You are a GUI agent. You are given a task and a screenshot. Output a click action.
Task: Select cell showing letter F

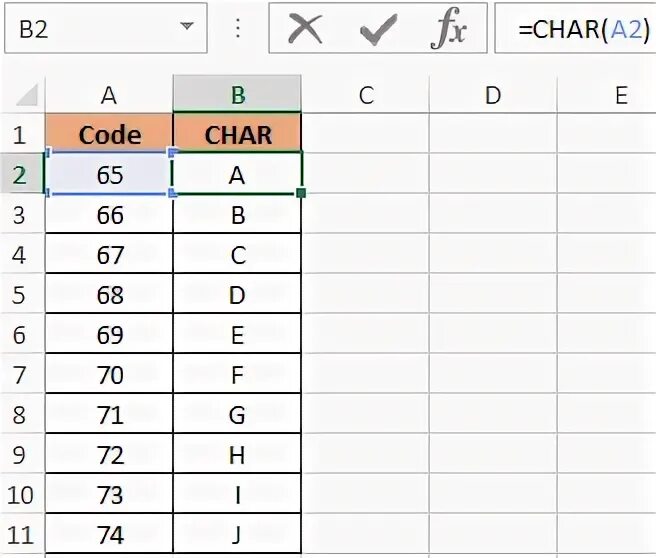[x=237, y=373]
